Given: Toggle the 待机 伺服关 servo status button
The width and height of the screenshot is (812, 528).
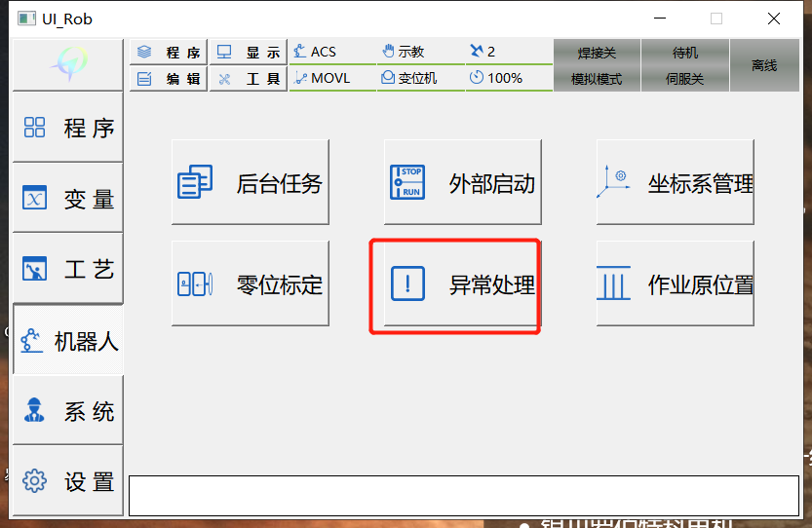Looking at the screenshot, I should click(684, 65).
